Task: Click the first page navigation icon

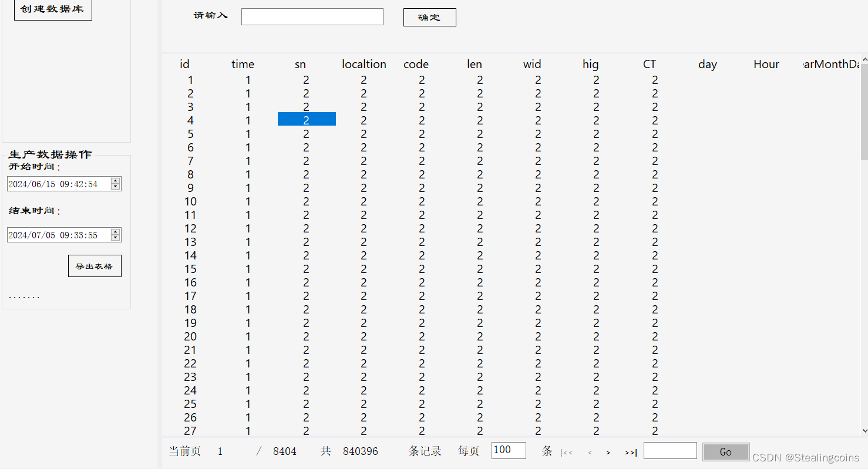Action: tap(567, 452)
